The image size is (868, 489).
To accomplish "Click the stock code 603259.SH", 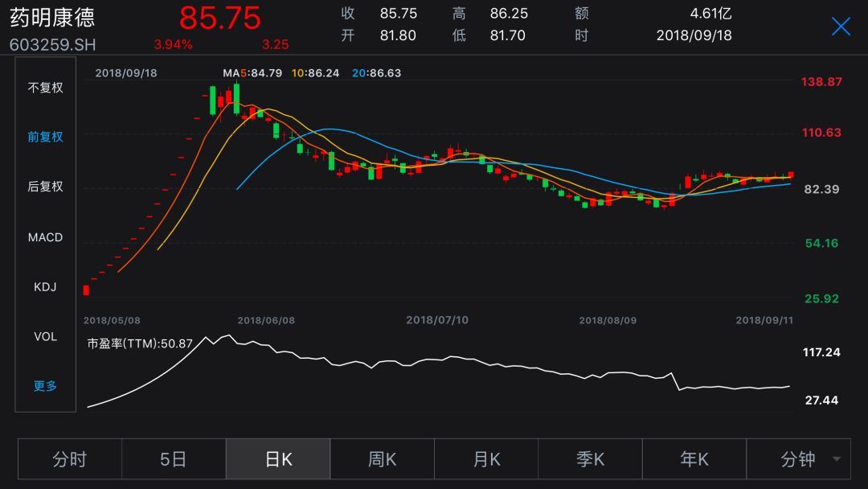I will [52, 45].
